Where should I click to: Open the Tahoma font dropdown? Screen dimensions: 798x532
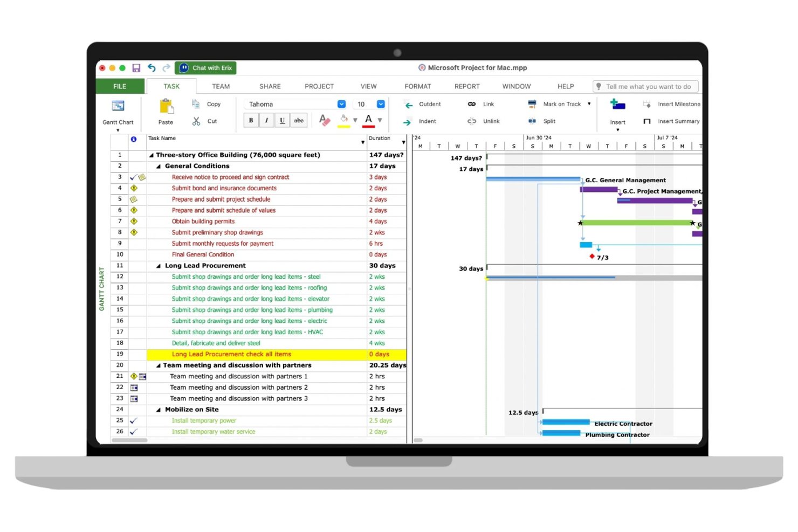(341, 104)
